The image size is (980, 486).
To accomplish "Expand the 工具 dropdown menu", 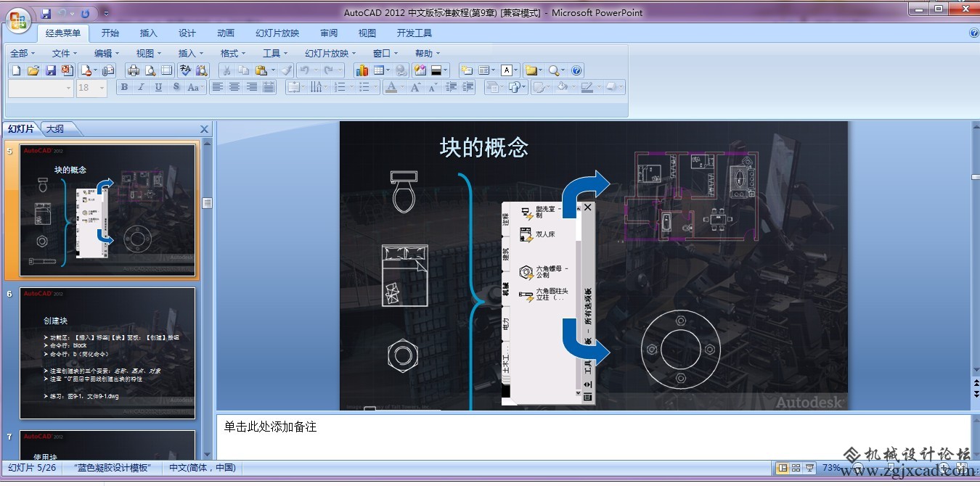I will tap(276, 53).
